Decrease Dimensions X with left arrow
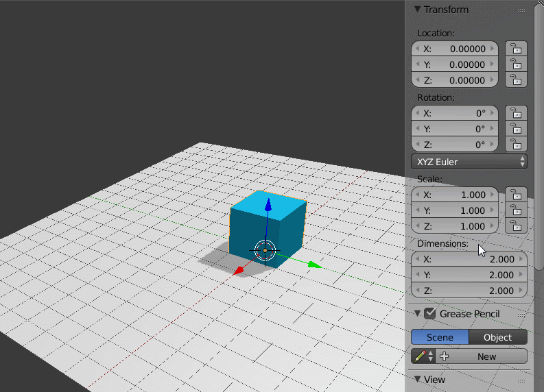 tap(417, 259)
